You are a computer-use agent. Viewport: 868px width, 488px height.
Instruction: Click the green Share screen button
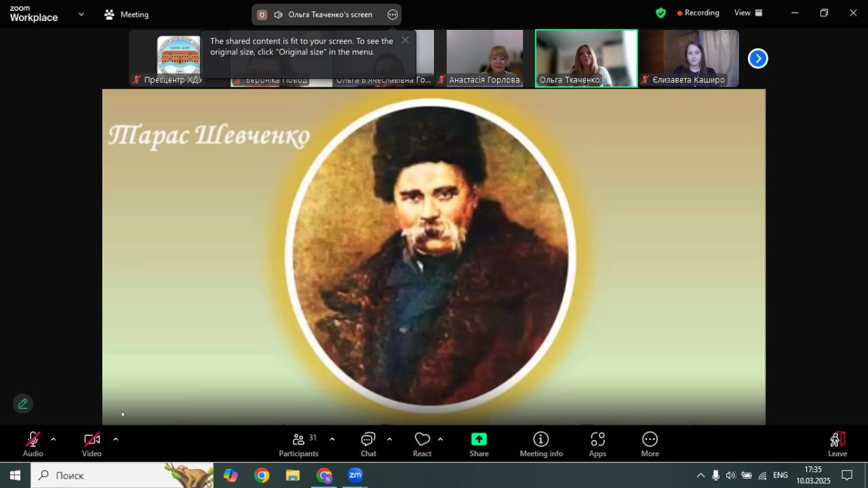479,445
